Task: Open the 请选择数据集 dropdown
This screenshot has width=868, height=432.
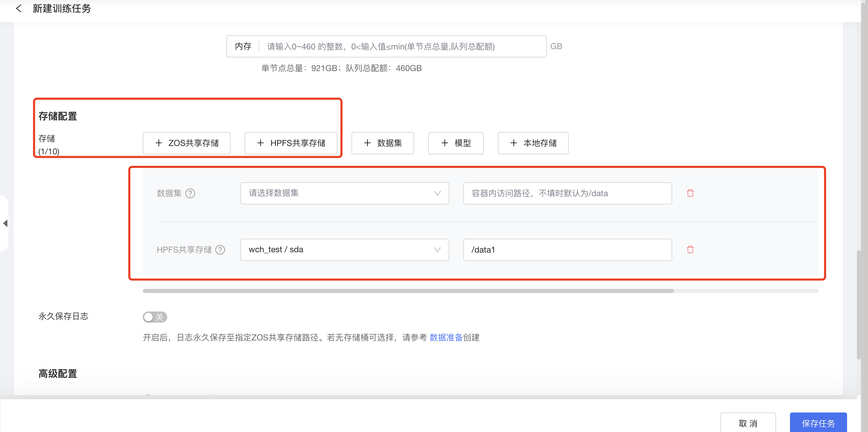Action: [x=344, y=193]
